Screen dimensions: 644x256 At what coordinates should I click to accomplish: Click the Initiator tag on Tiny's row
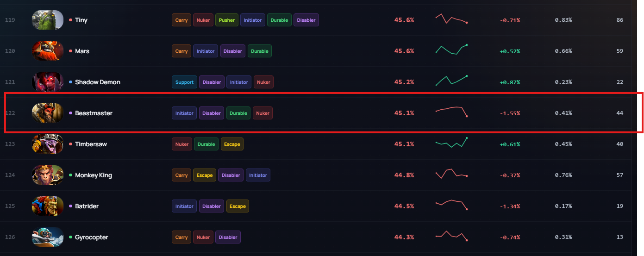point(253,20)
